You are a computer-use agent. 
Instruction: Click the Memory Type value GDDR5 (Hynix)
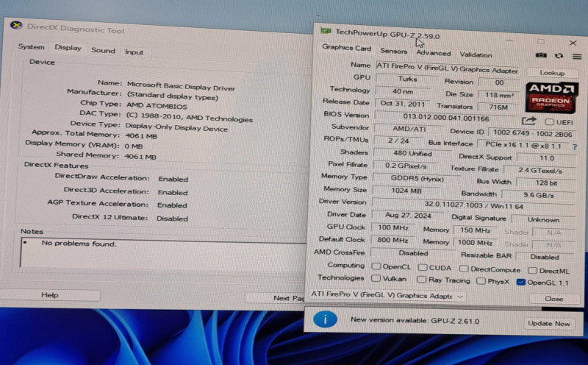click(417, 179)
